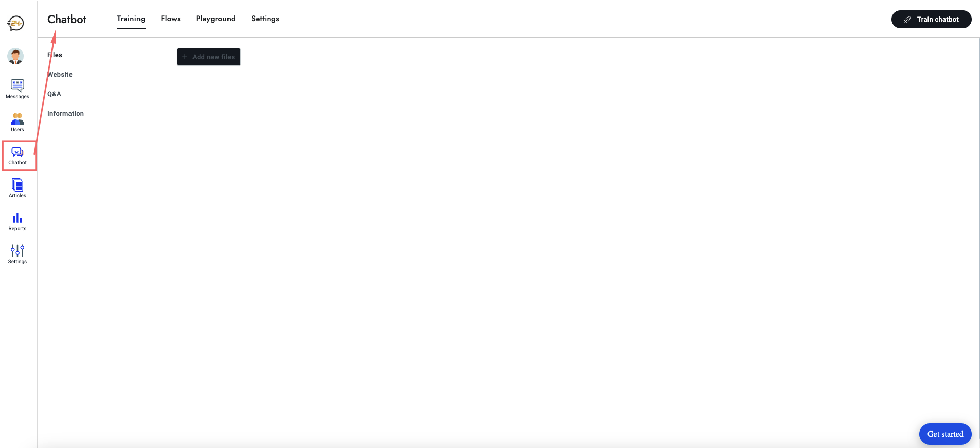
Task: Open the Articles section
Action: [x=17, y=188]
